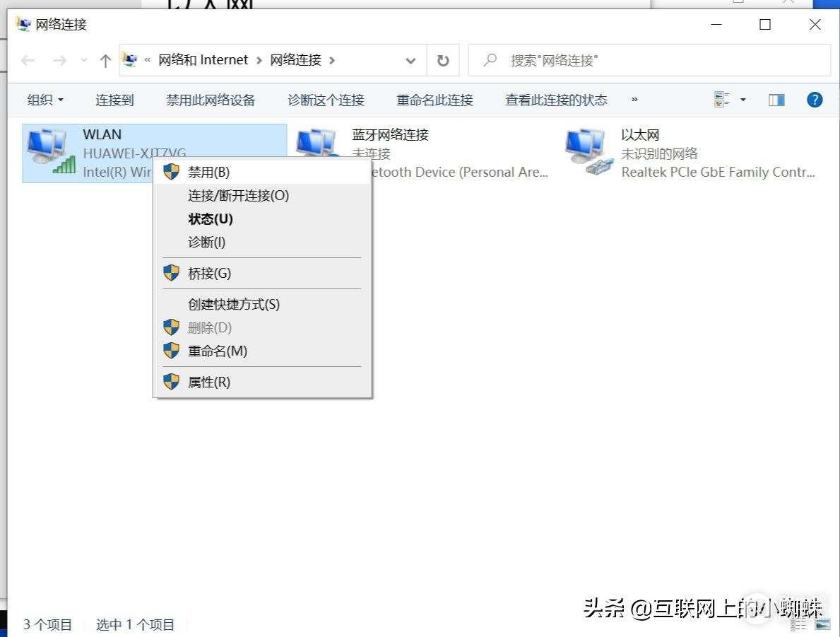Select 禁用(B) in context menu
840x637 pixels.
point(262,172)
